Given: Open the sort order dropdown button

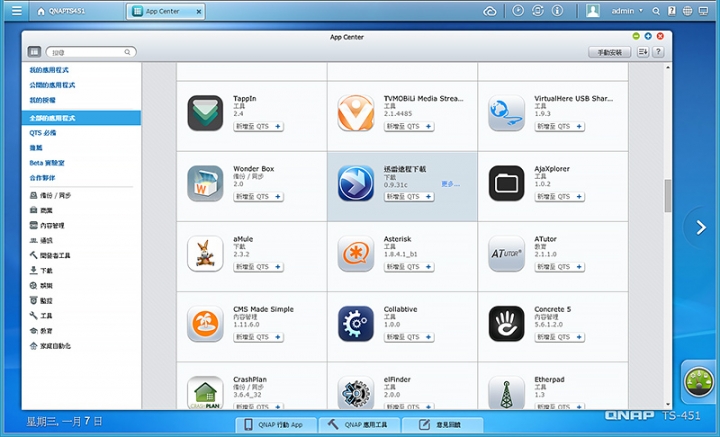Looking at the screenshot, I should (x=642, y=52).
